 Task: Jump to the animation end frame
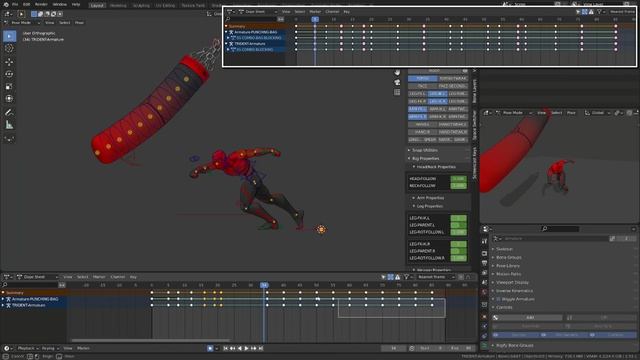(260, 348)
